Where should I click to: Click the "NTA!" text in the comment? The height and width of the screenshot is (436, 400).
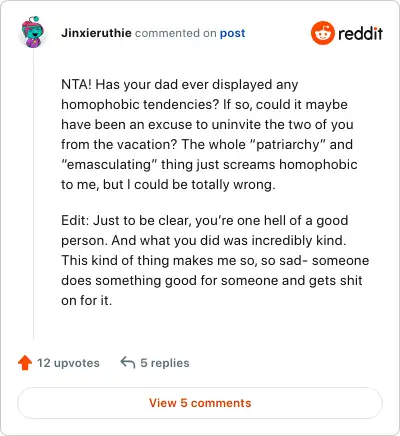[x=76, y=84]
